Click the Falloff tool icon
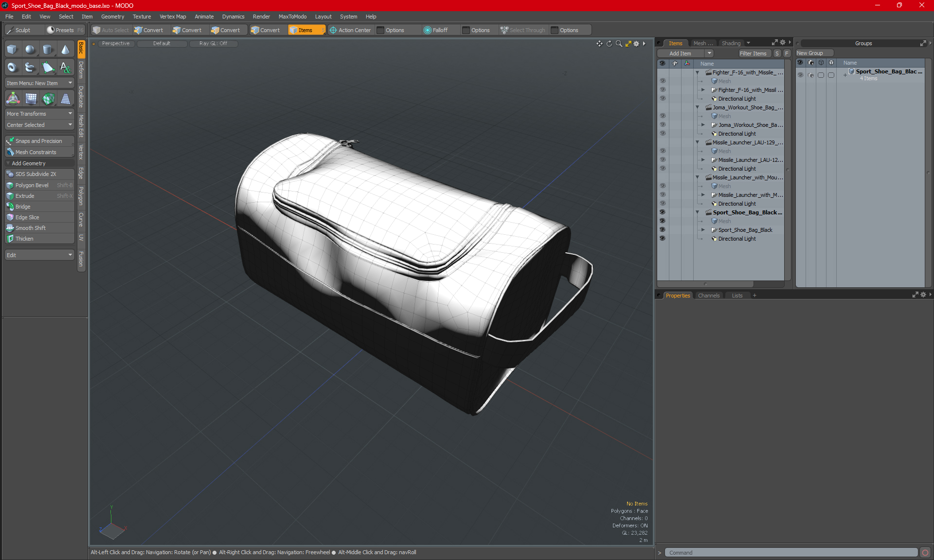The width and height of the screenshot is (934, 560). pos(428,30)
